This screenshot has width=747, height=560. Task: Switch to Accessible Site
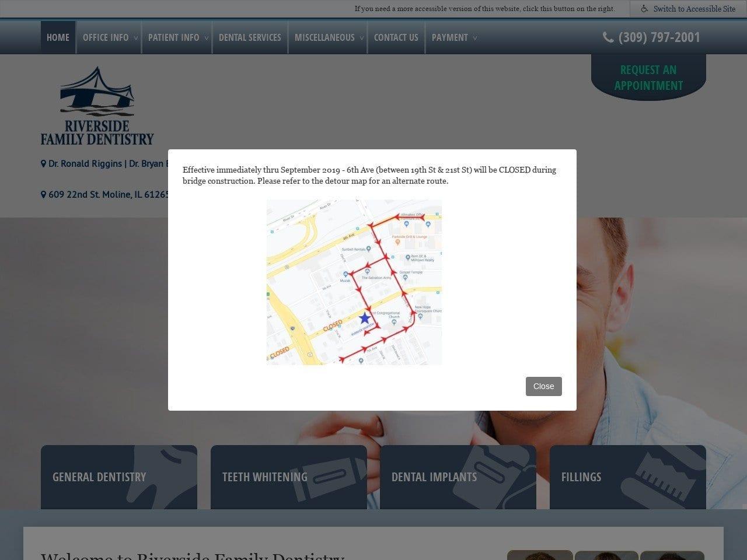(689, 9)
